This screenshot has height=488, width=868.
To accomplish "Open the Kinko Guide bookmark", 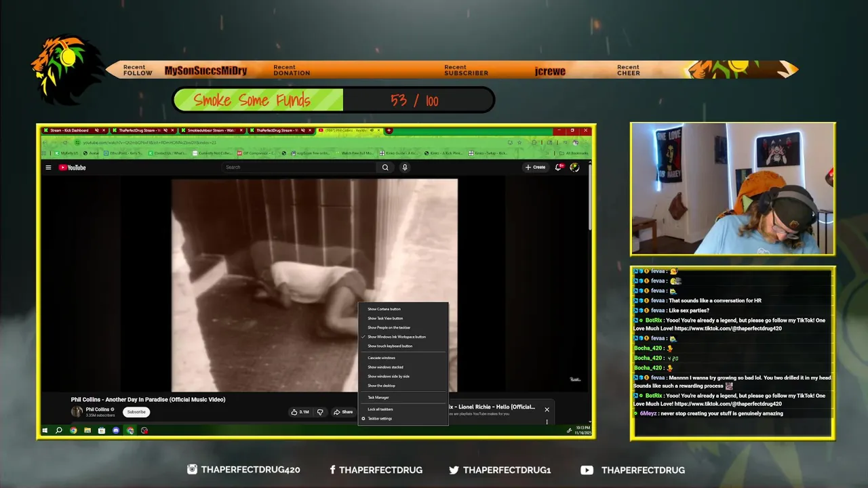I will 400,153.
